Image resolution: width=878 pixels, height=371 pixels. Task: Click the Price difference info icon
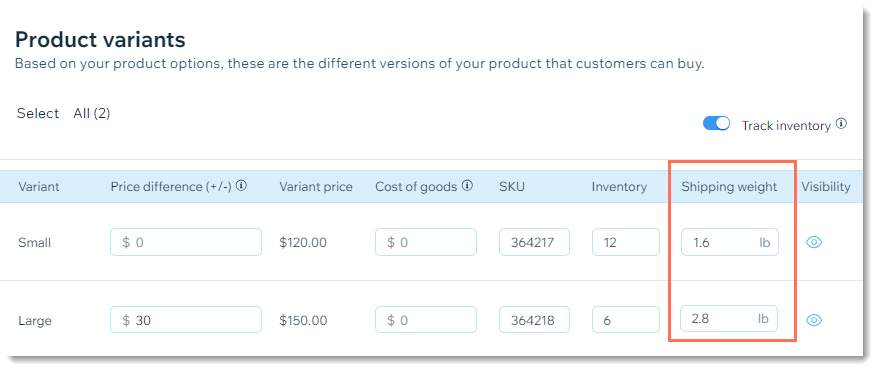point(241,186)
